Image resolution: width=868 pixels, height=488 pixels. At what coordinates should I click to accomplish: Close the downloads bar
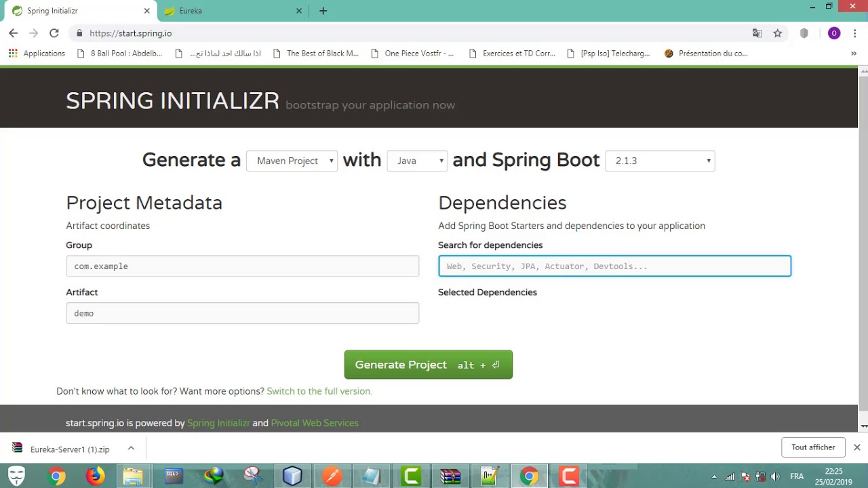pyautogui.click(x=856, y=447)
